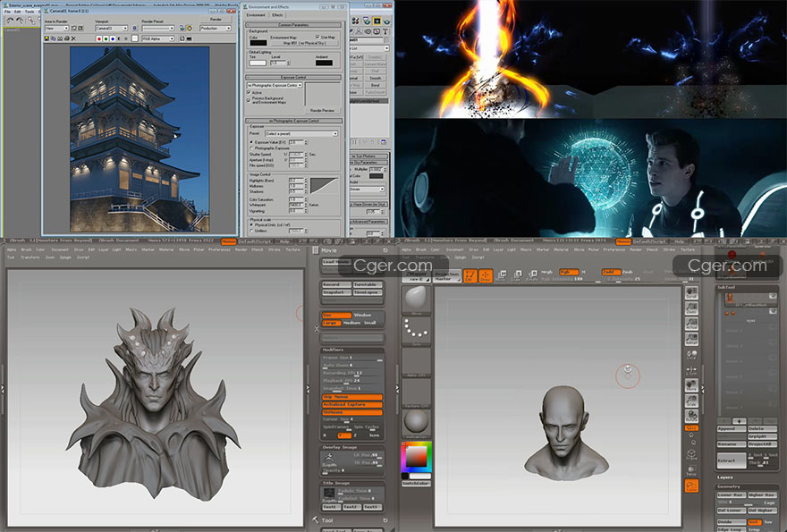787x532 pixels.
Task: Open the current brush thumbnail
Action: [416, 301]
